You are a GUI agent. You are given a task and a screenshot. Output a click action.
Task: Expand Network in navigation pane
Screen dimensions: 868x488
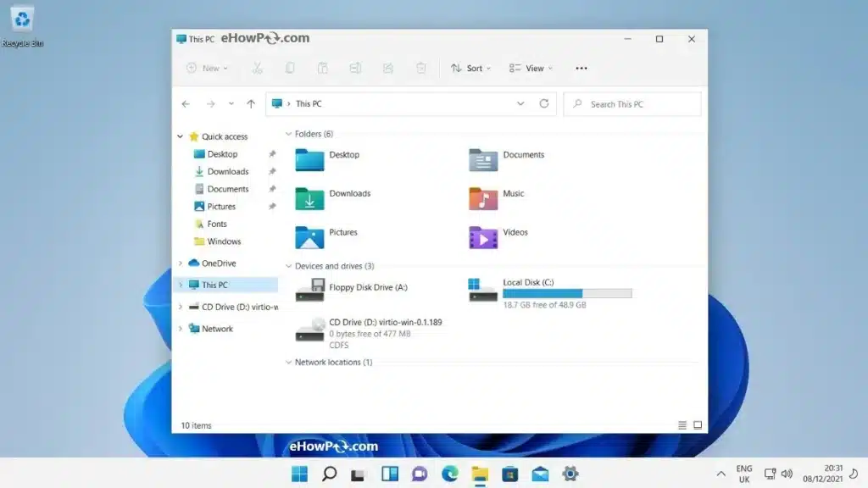(181, 329)
